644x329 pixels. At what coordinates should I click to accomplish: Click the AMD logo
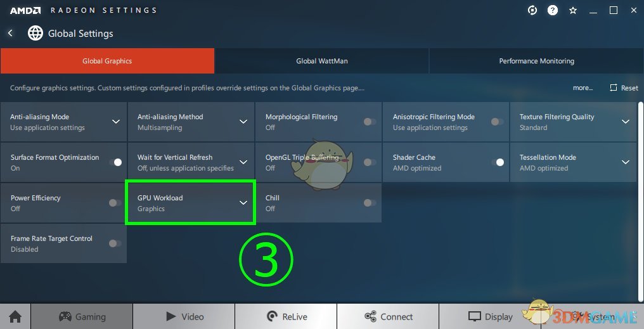coord(25,11)
